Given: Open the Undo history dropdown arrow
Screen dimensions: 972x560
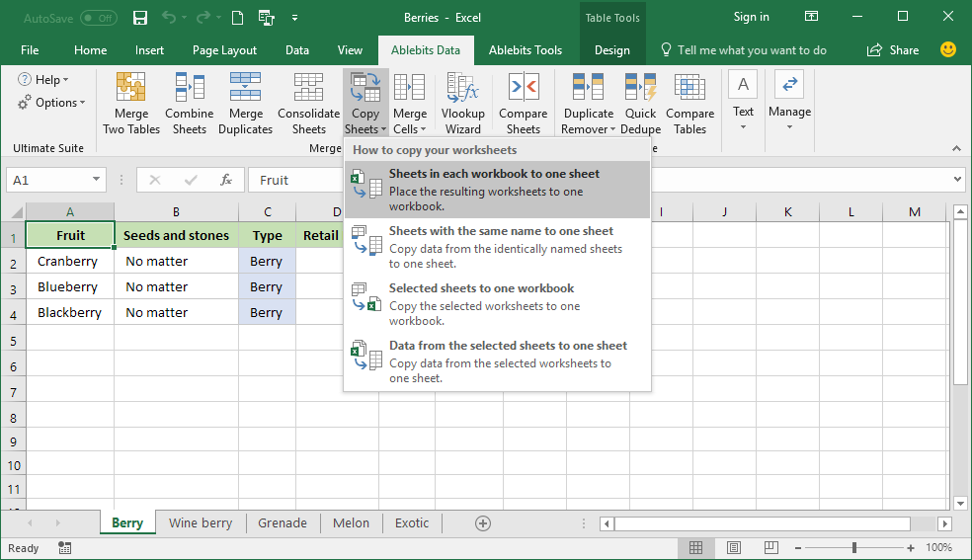Looking at the screenshot, I should coord(185,18).
